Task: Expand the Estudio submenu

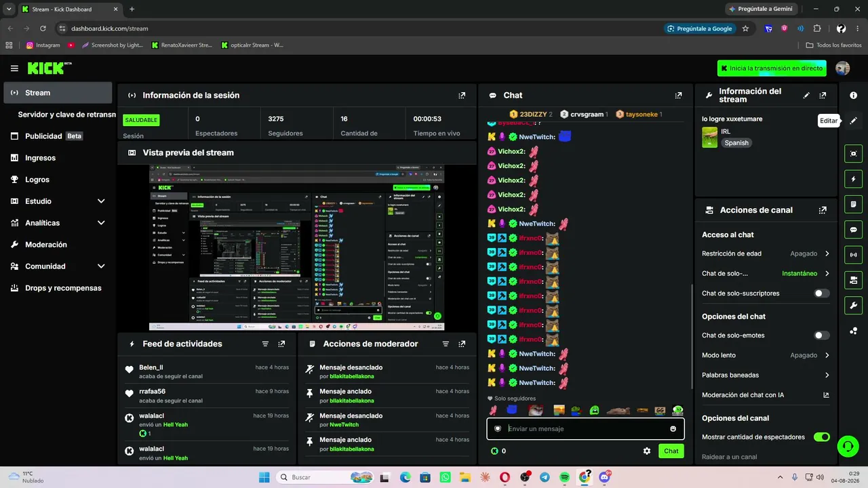Action: point(101,201)
